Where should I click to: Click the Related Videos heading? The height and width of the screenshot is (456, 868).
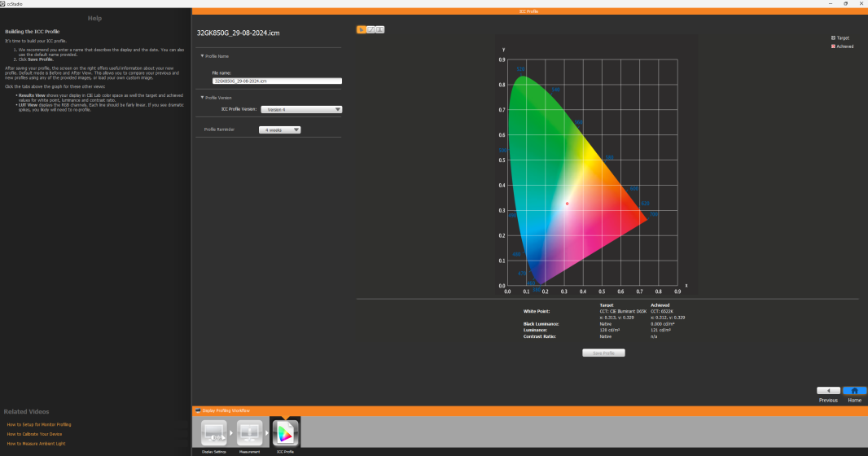point(26,412)
